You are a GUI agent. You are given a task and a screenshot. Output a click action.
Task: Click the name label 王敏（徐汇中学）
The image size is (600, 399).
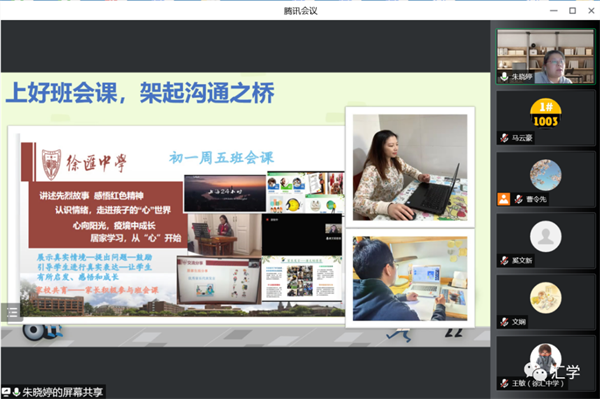(538, 383)
